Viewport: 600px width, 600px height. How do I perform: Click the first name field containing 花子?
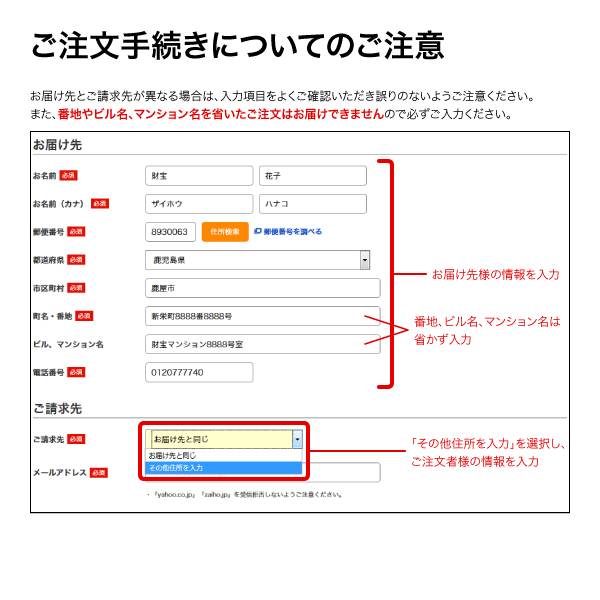(312, 176)
